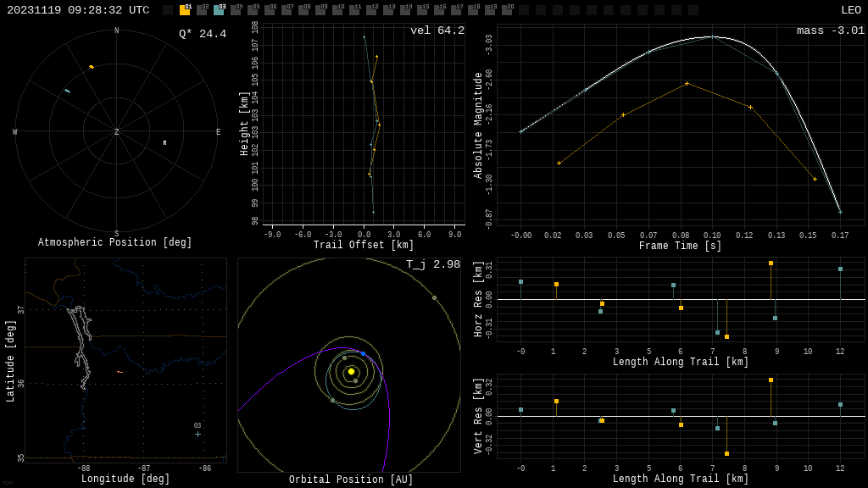Click the blue Earth dot in the orbital plot
Image resolution: width=868 pixels, height=488 pixels.
pos(363,353)
